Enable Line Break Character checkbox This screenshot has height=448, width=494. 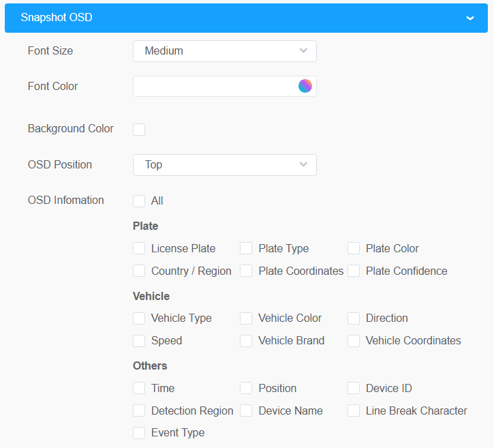(x=354, y=410)
